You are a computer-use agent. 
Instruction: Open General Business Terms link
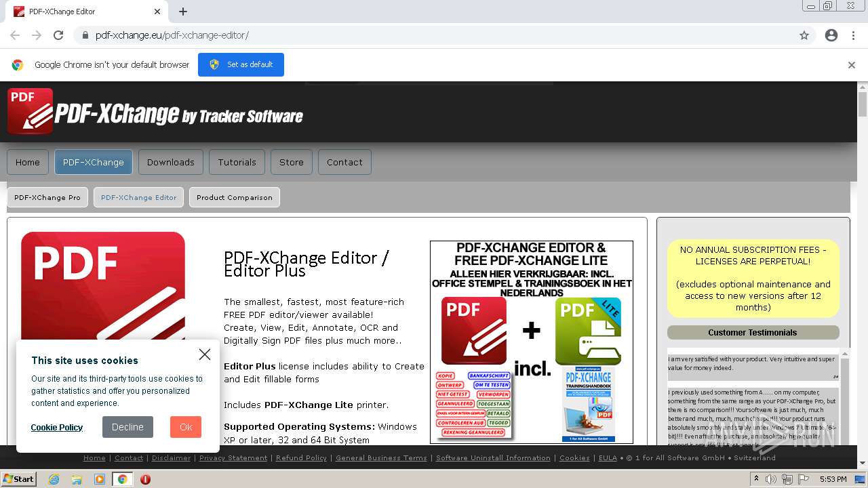pyautogui.click(x=381, y=458)
